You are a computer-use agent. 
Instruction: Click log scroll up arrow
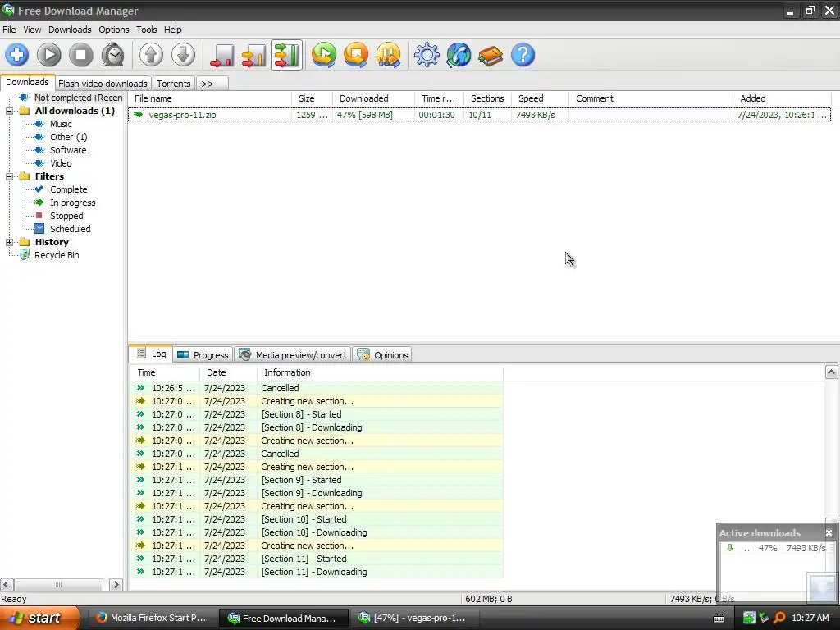(831, 372)
